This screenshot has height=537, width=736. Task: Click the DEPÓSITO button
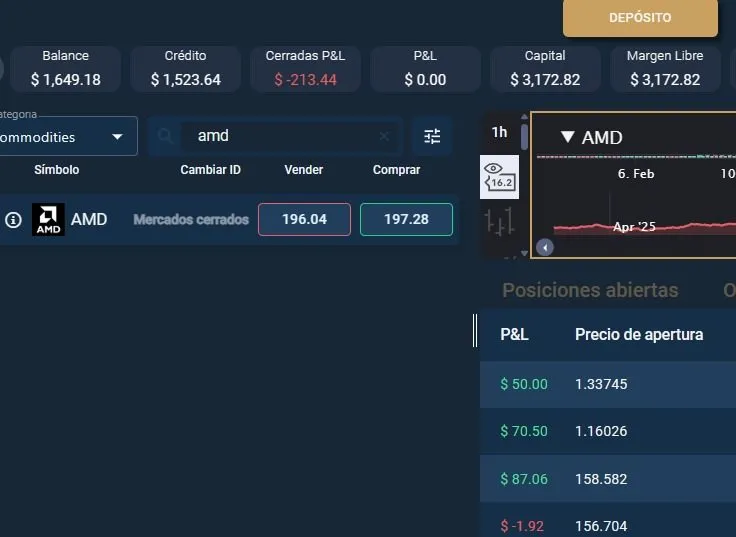[640, 17]
